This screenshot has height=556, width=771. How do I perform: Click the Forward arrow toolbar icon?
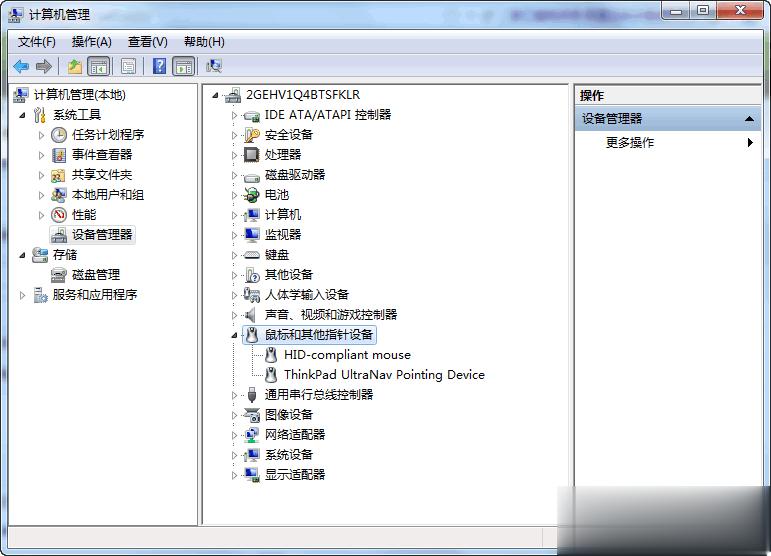coord(44,66)
